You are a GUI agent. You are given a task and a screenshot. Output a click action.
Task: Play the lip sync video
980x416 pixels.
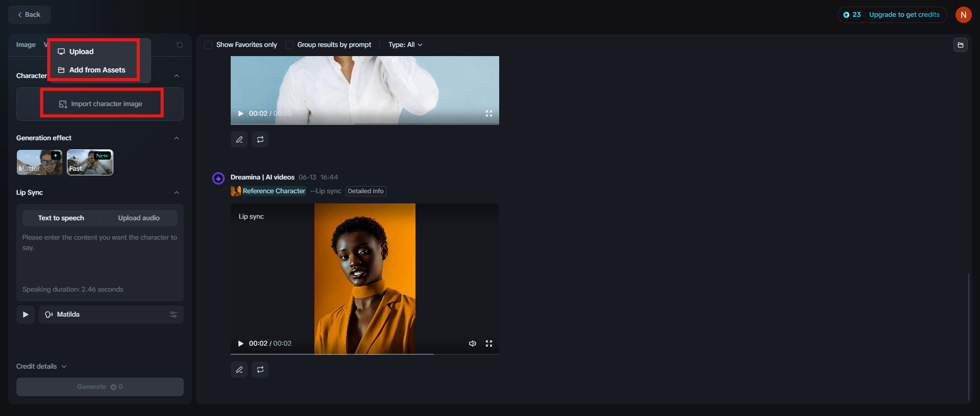click(x=241, y=344)
